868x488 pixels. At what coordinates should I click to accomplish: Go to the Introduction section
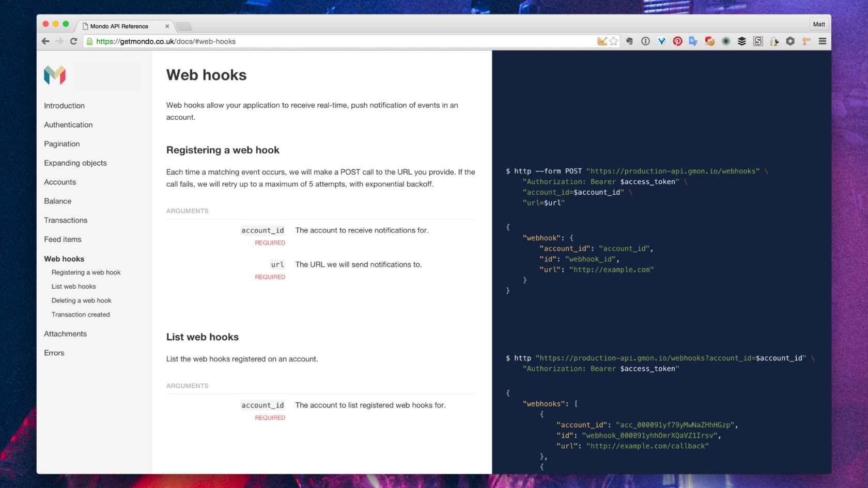click(x=64, y=106)
